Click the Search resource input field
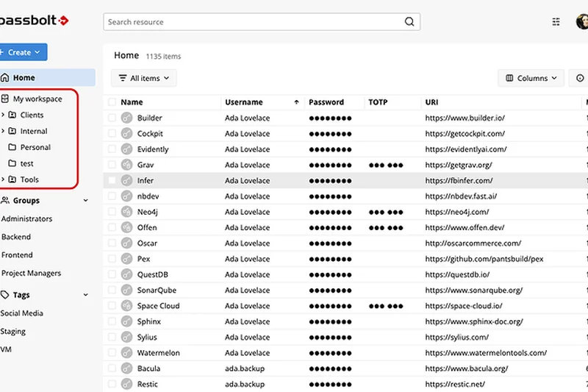 click(262, 22)
